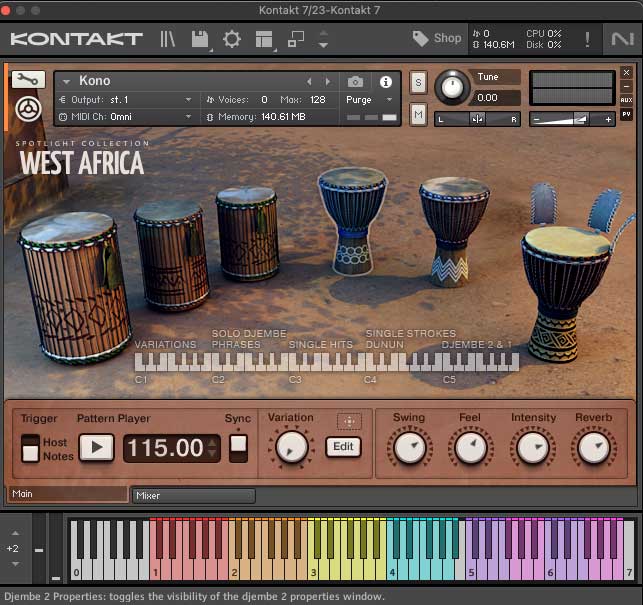The height and width of the screenshot is (605, 643).
Task: Shift keyboard octave down arrow
Action: click(15, 564)
